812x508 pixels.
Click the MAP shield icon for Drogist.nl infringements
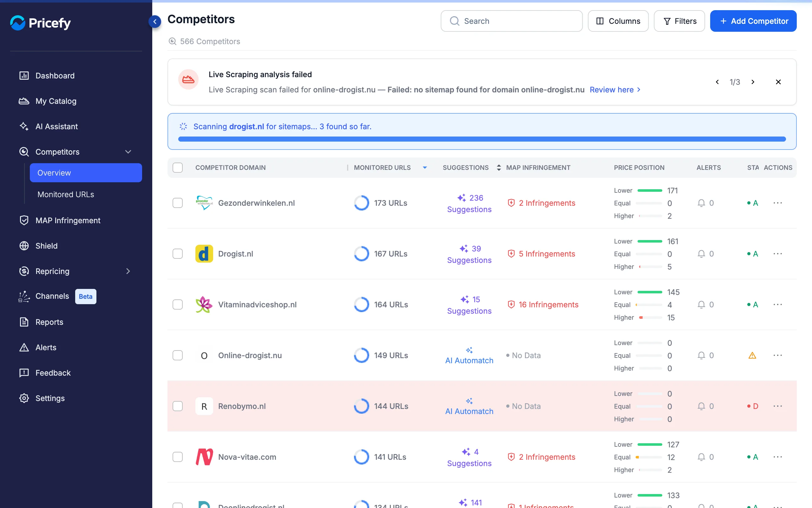coord(511,254)
